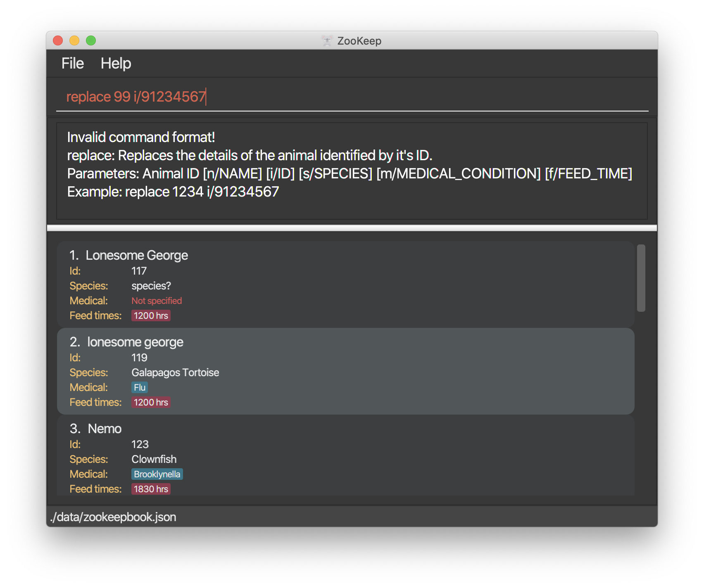Open the File menu

[x=73, y=64]
